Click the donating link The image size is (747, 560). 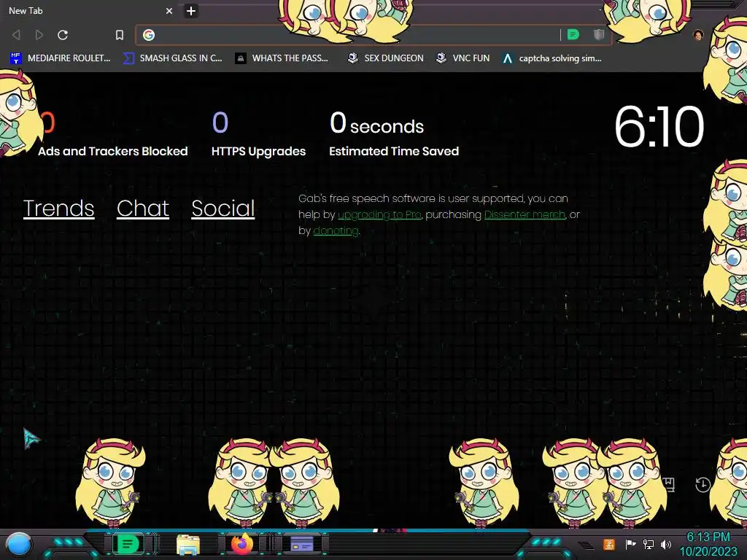coord(336,231)
